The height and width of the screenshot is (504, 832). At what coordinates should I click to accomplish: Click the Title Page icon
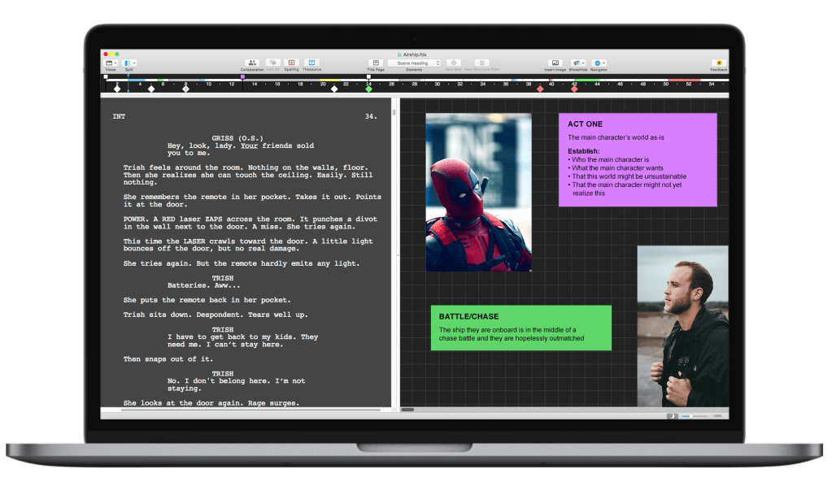pos(375,63)
